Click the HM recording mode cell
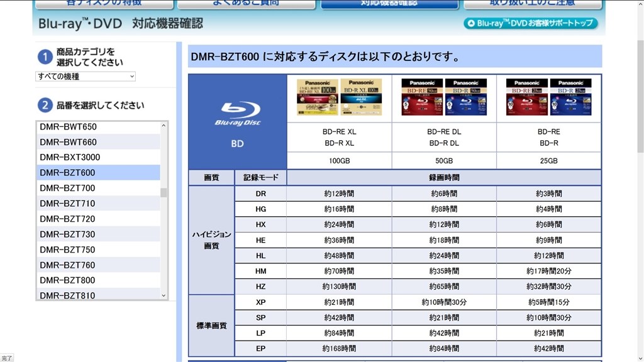This screenshot has width=644, height=362. 261,271
